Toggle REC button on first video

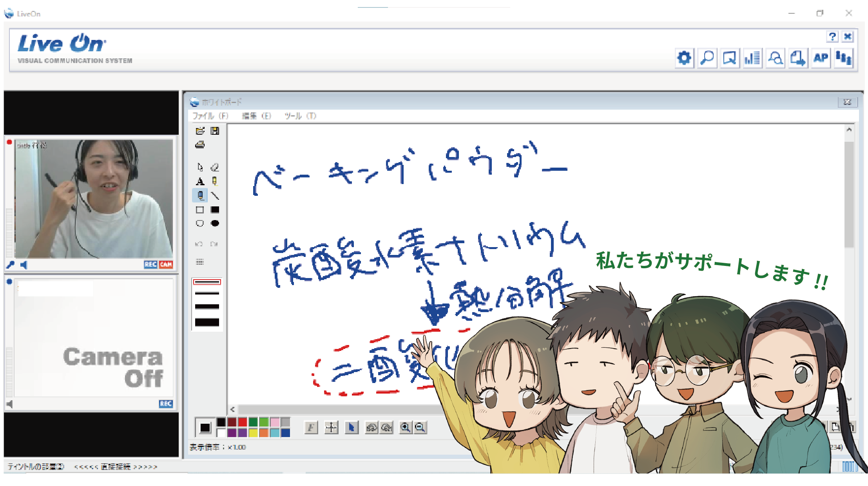point(150,264)
